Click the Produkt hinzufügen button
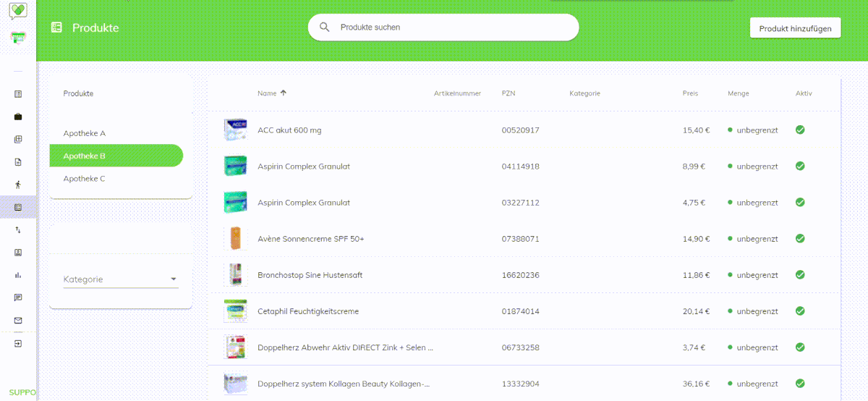Image resolution: width=868 pixels, height=401 pixels. pos(795,28)
